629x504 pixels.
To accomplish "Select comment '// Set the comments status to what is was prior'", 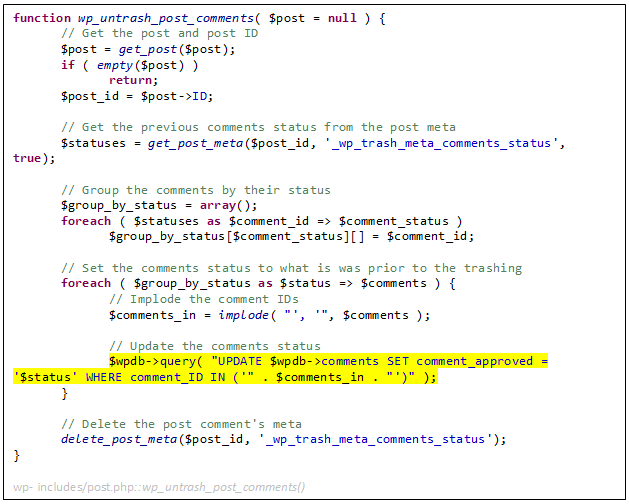I will (x=292, y=268).
